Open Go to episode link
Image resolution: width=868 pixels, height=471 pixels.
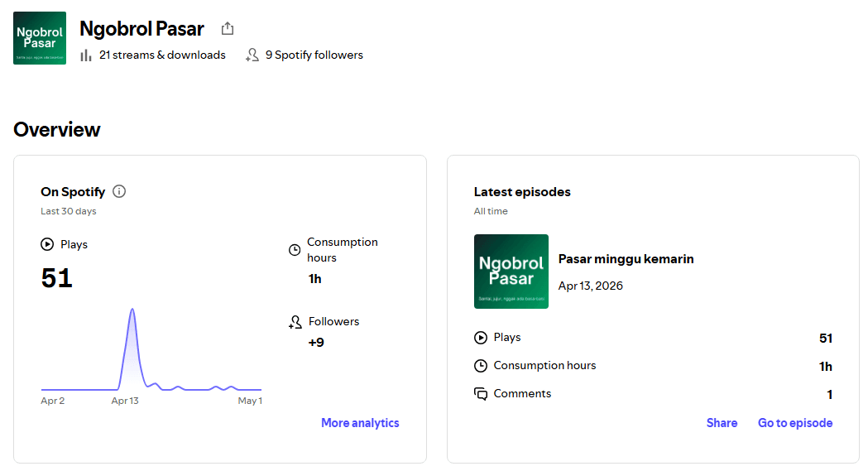pyautogui.click(x=795, y=423)
